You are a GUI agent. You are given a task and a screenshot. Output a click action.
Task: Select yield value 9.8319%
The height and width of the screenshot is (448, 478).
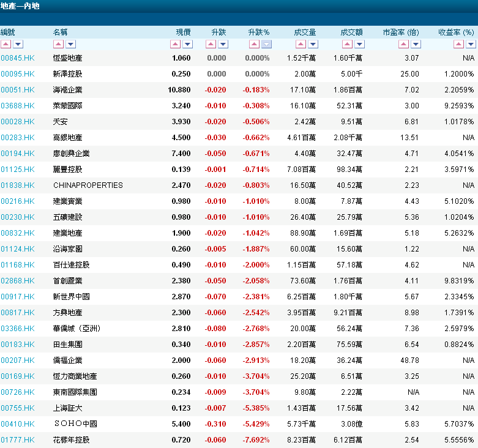click(459, 281)
